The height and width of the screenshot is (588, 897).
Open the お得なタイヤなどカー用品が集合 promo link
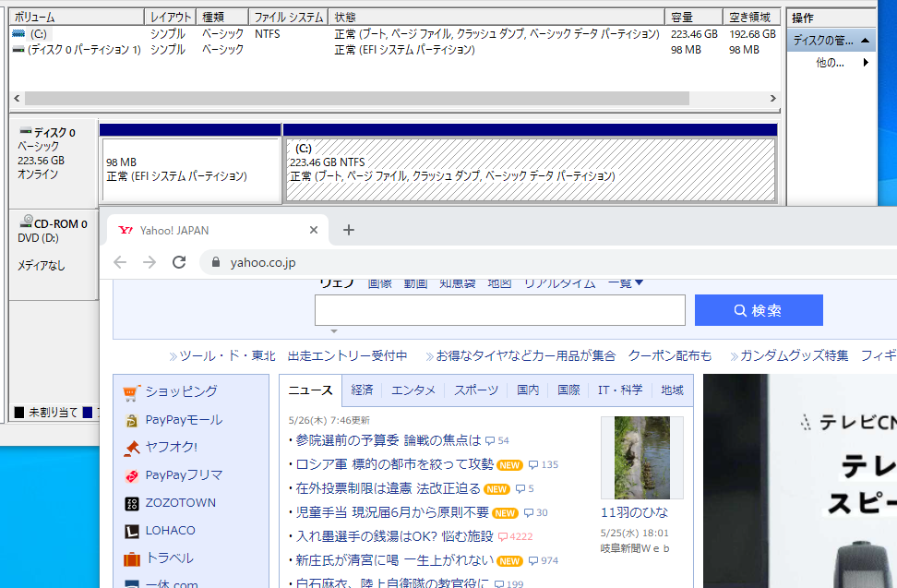(x=526, y=355)
